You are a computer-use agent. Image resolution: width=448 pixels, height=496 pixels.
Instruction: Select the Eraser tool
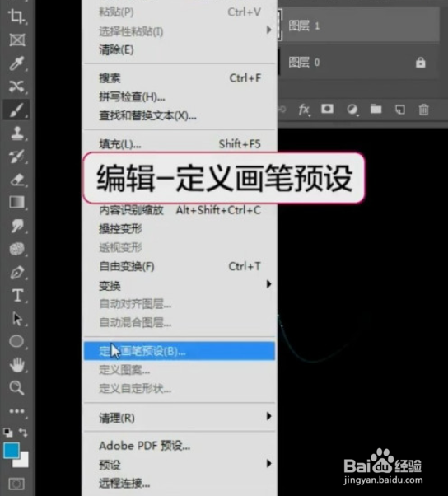click(17, 180)
